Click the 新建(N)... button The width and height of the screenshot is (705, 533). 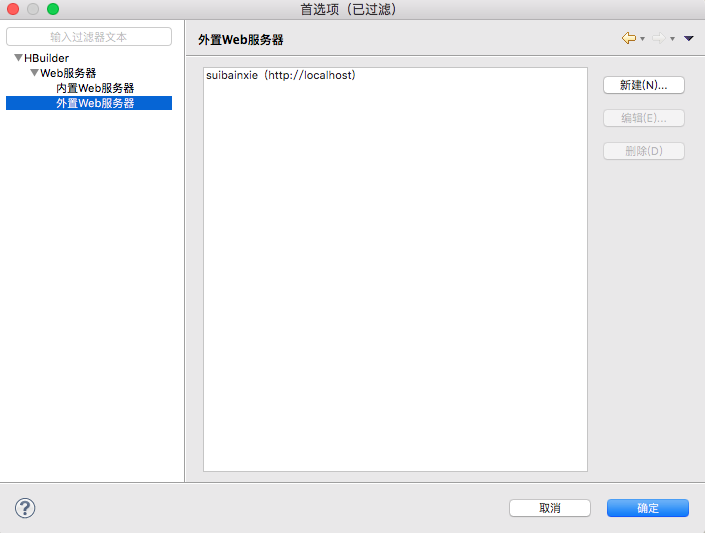coord(644,85)
